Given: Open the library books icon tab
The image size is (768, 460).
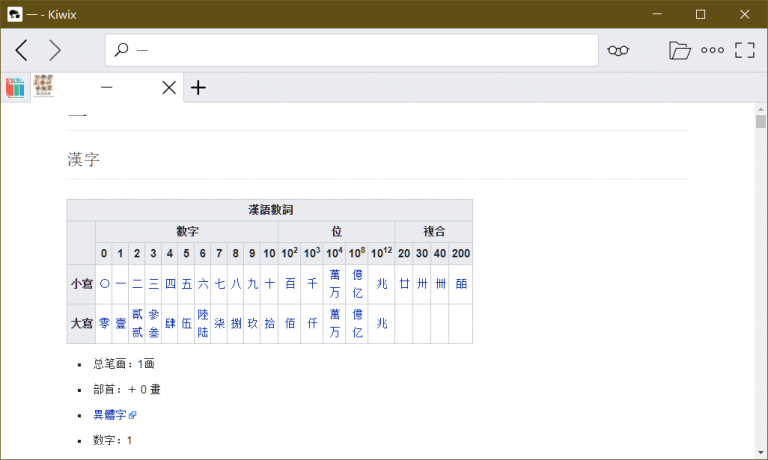Looking at the screenshot, I should point(15,88).
